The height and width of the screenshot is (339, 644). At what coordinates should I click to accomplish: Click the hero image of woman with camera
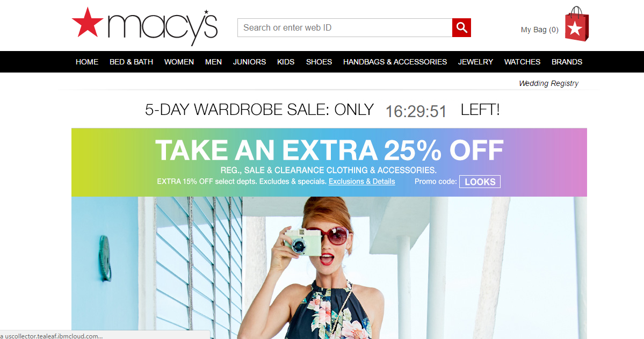click(x=329, y=268)
